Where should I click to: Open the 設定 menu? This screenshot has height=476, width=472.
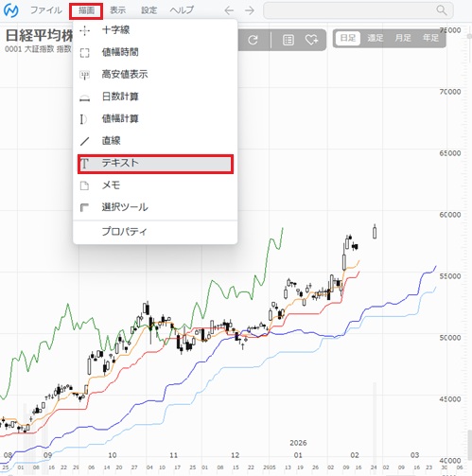click(149, 10)
